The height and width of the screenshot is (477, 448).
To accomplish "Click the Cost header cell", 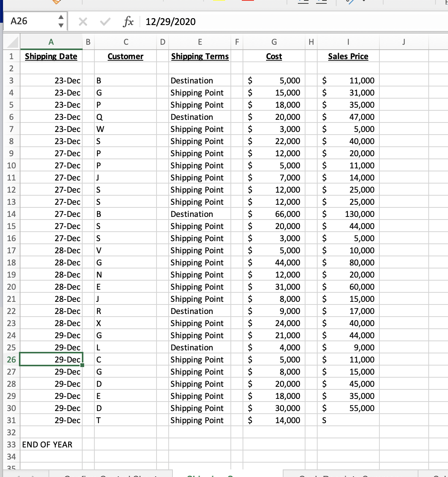I will (x=274, y=56).
